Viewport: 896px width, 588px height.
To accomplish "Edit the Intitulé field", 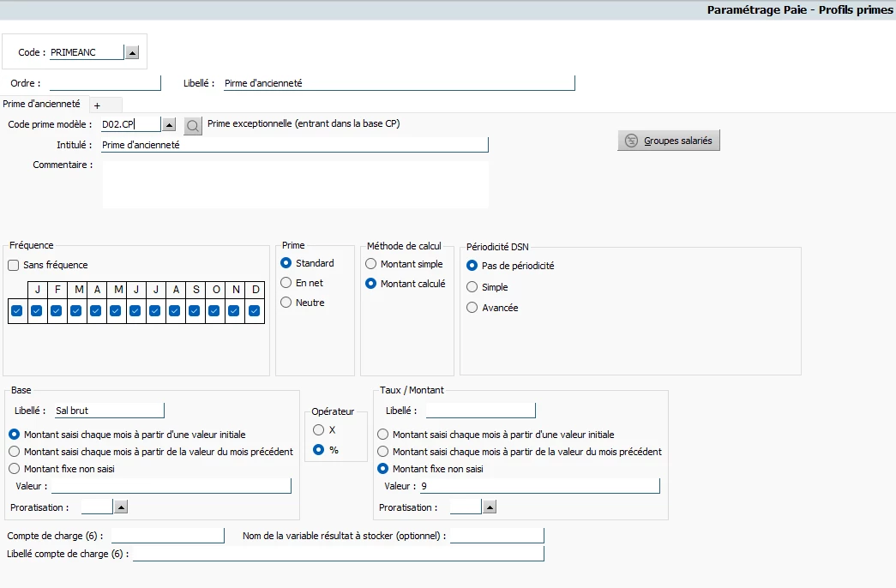I will tap(295, 145).
